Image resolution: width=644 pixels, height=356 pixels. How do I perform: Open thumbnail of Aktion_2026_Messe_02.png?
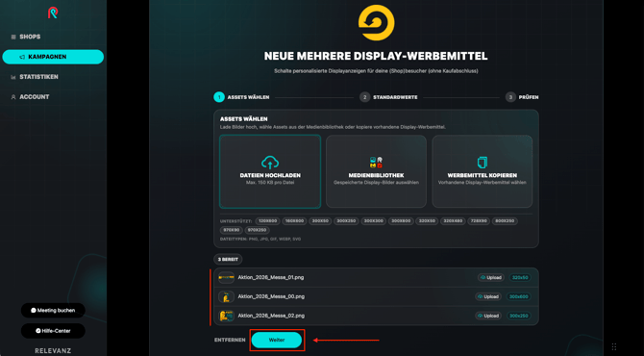tap(226, 316)
